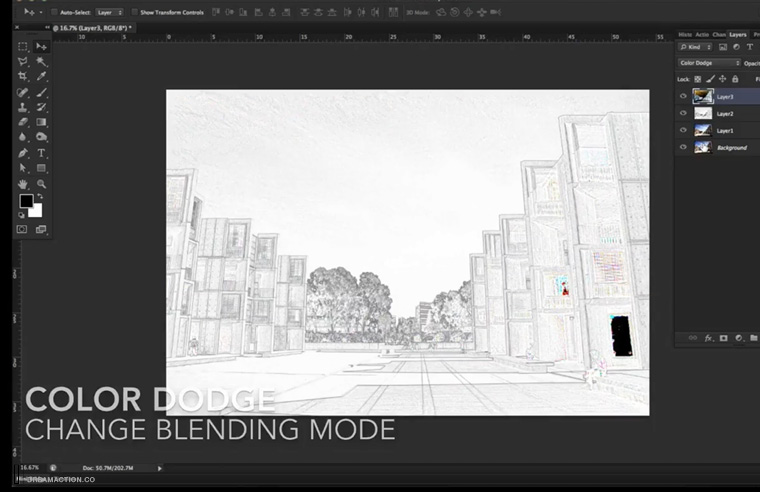Click the Layers tab
Viewport: 760px width, 492px height.
tap(738, 34)
